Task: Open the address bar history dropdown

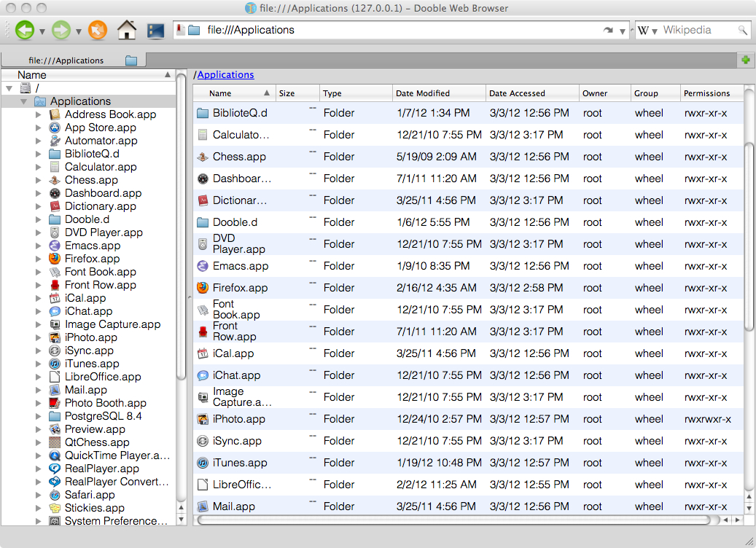Action: tap(623, 31)
